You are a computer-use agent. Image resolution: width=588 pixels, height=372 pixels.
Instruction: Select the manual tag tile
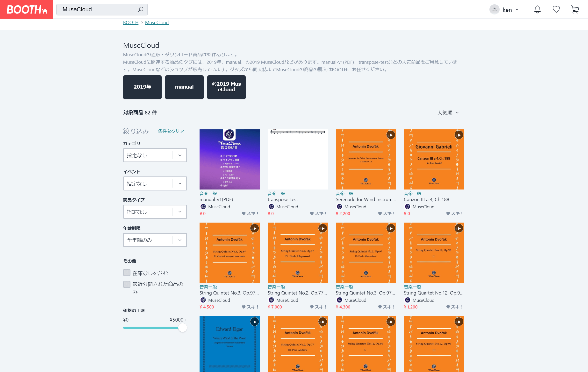[184, 87]
